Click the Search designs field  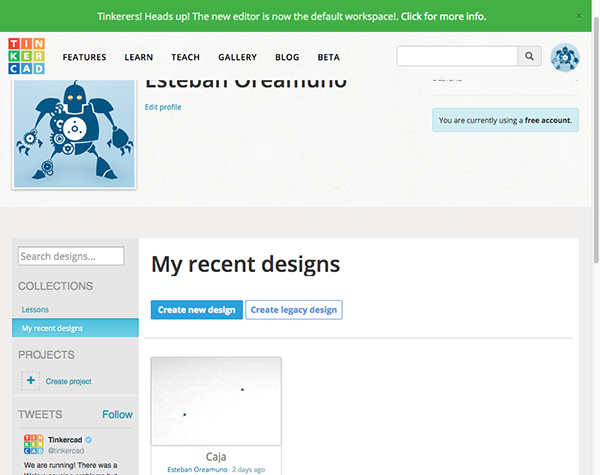pos(71,256)
